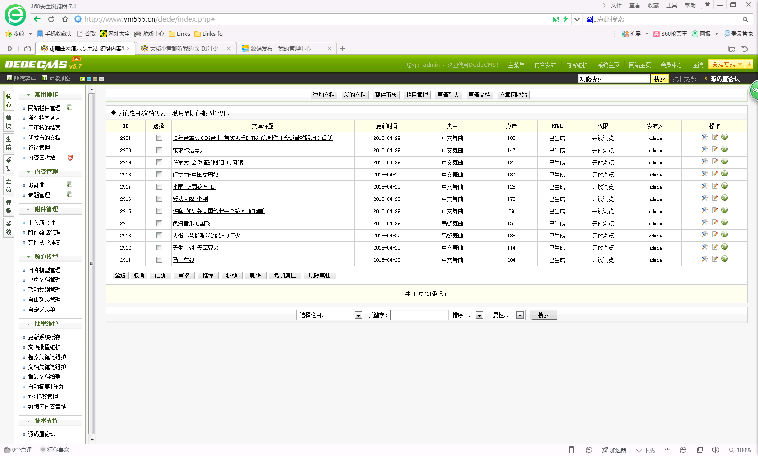Choose the blue theme color swatch

click(89, 78)
